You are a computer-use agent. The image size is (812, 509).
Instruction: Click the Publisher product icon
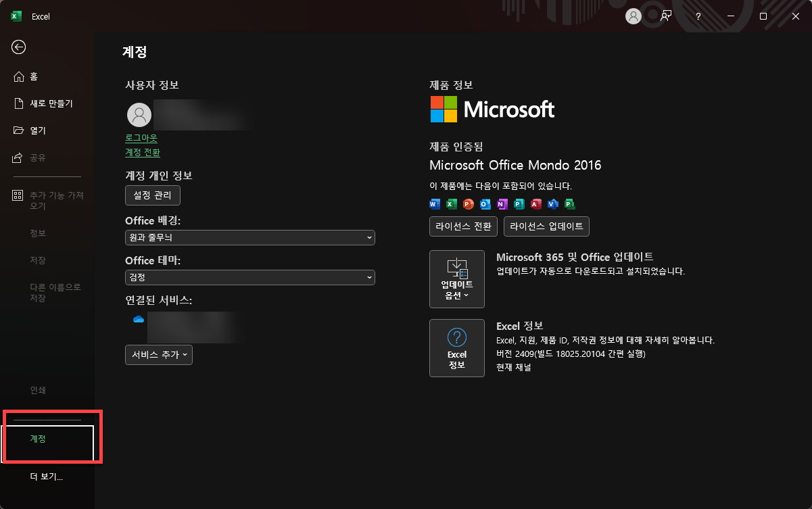coord(519,203)
